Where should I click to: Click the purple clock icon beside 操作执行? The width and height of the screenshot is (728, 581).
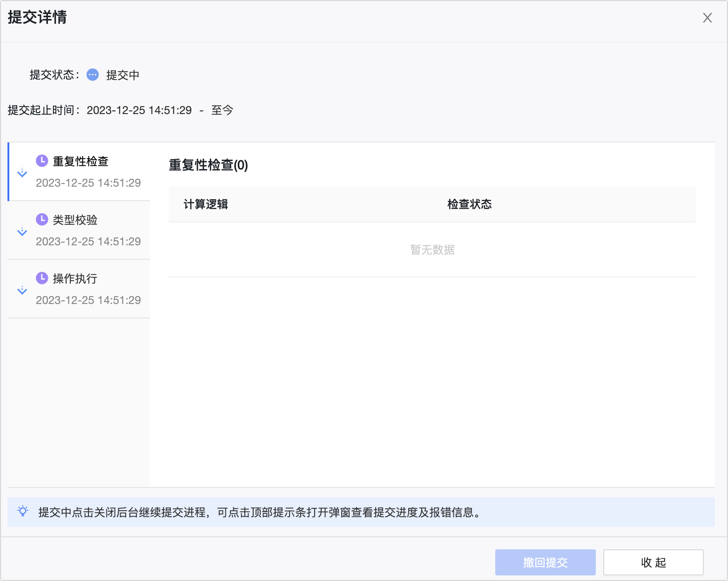click(42, 278)
